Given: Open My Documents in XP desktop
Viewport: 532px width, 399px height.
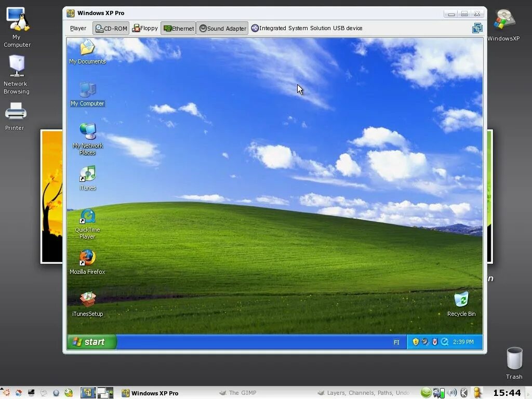Looking at the screenshot, I should click(87, 52).
